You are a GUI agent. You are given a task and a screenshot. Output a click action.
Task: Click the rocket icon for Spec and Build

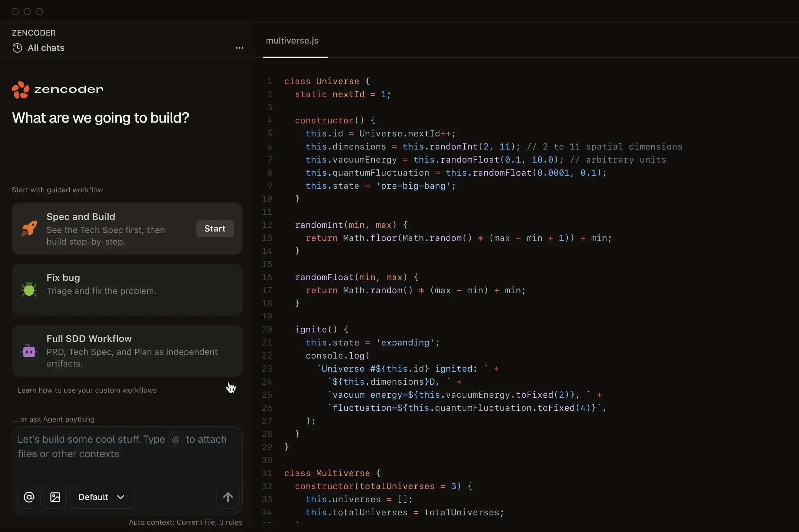(x=29, y=228)
